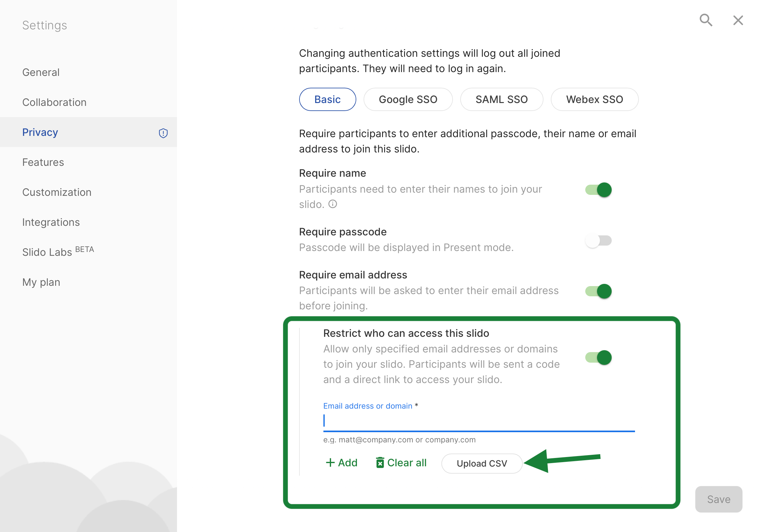761x532 pixels.
Task: Go to Collaboration settings
Action: [88, 102]
